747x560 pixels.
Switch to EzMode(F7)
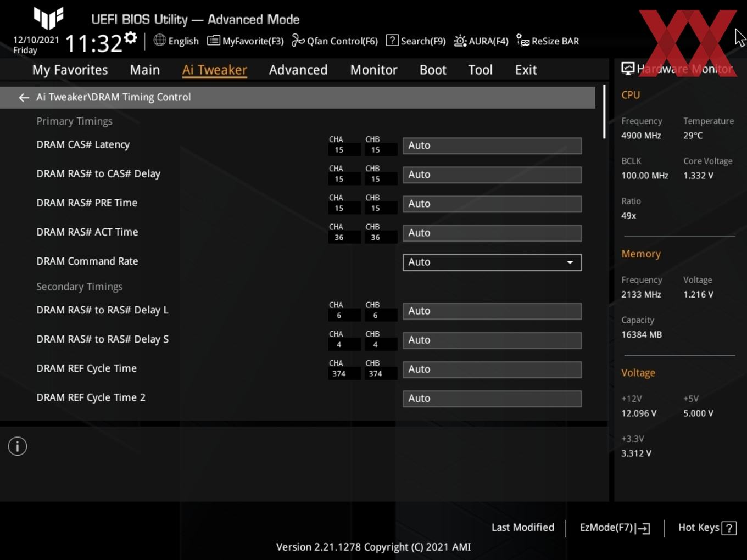pos(606,527)
